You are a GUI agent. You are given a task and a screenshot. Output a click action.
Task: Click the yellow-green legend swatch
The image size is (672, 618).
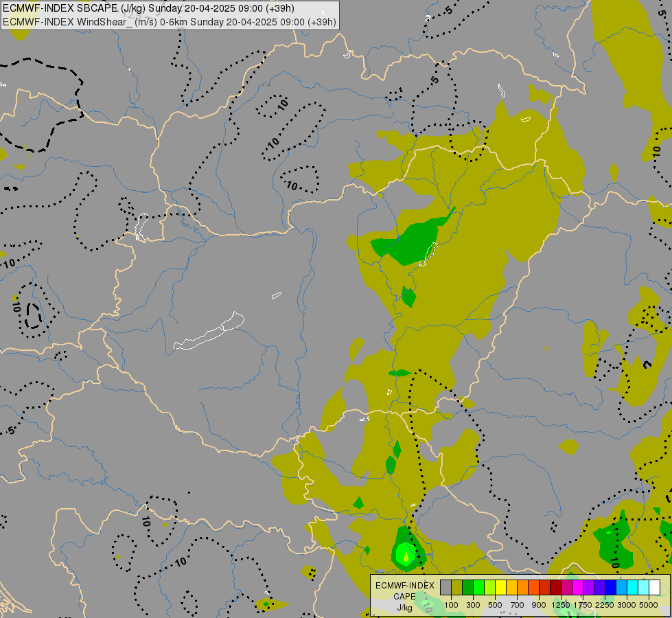490,587
